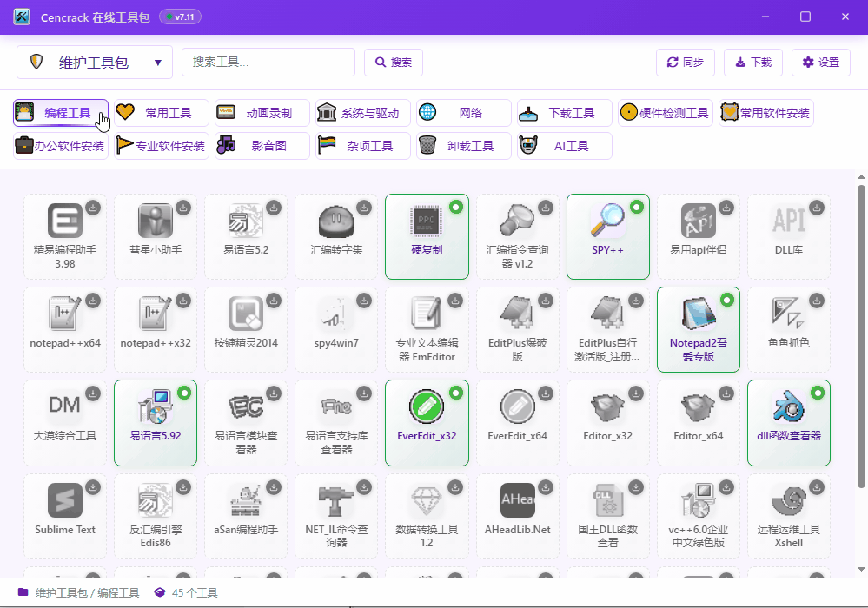This screenshot has height=608, width=868.
Task: Click the 维护工具包 / 编程工具 breadcrumb
Action: point(88,593)
